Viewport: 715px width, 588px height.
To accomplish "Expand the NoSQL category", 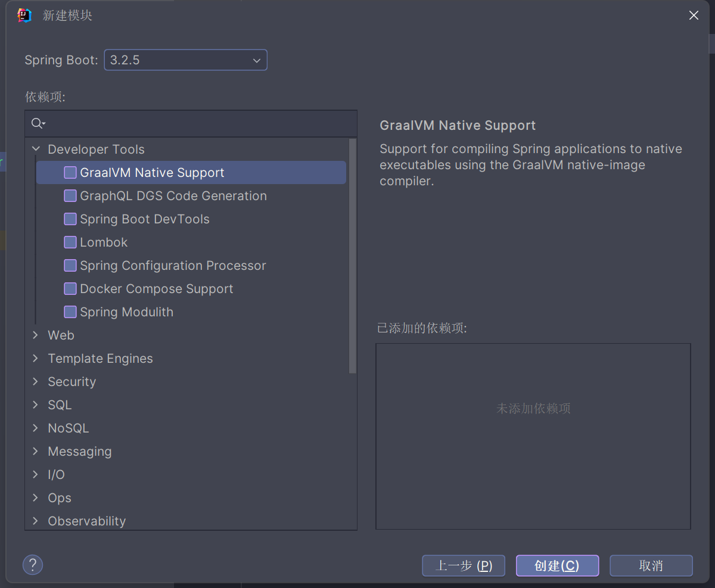I will point(36,428).
